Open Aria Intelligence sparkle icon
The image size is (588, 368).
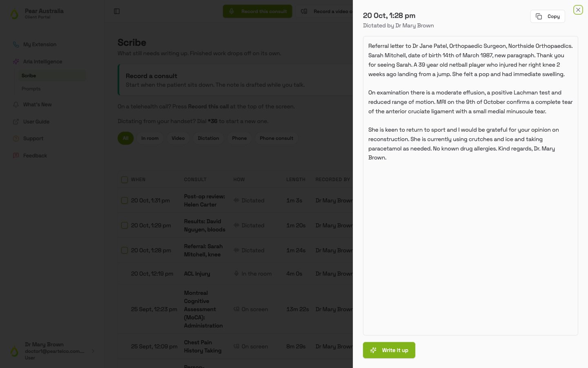[x=16, y=62]
